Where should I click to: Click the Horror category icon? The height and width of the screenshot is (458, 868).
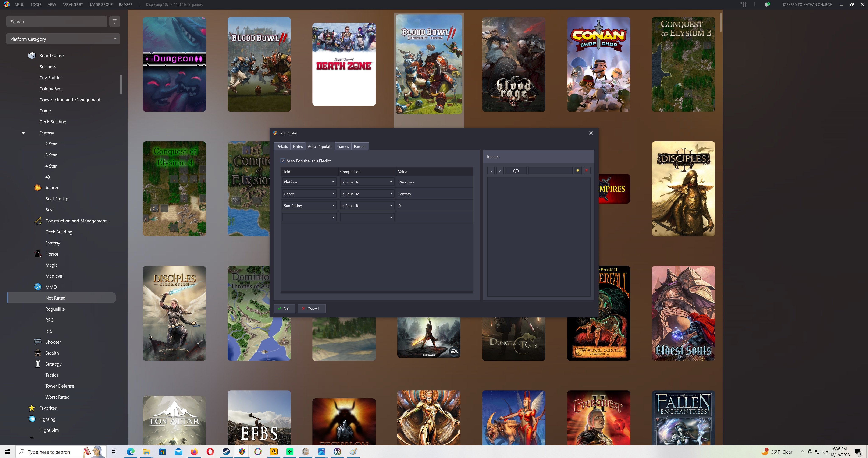[x=38, y=254]
